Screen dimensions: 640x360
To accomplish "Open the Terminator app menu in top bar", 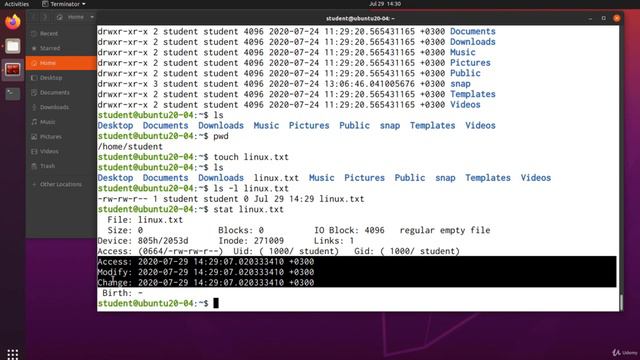I will tap(64, 4).
